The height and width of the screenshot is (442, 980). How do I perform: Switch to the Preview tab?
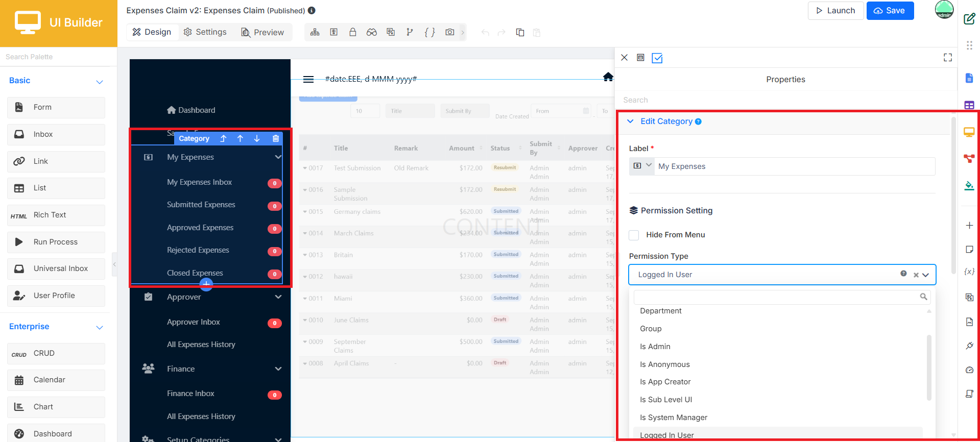pyautogui.click(x=262, y=32)
